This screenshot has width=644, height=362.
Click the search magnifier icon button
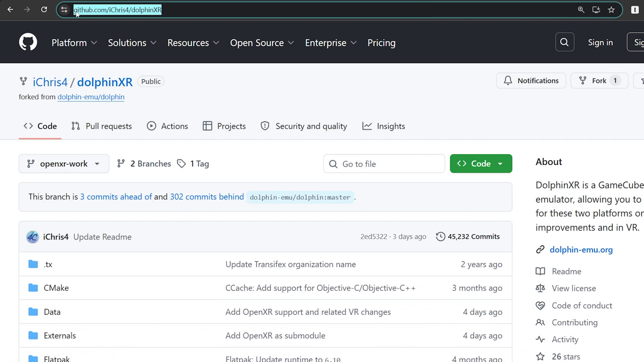point(565,42)
